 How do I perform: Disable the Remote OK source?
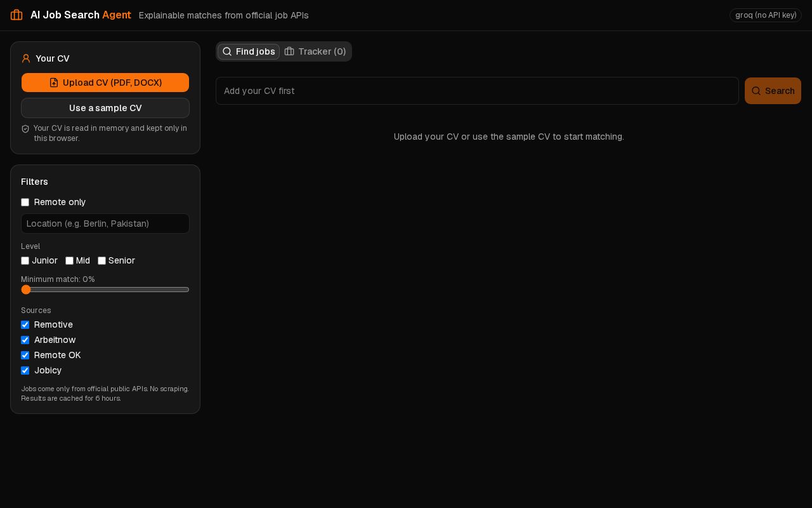pos(25,356)
